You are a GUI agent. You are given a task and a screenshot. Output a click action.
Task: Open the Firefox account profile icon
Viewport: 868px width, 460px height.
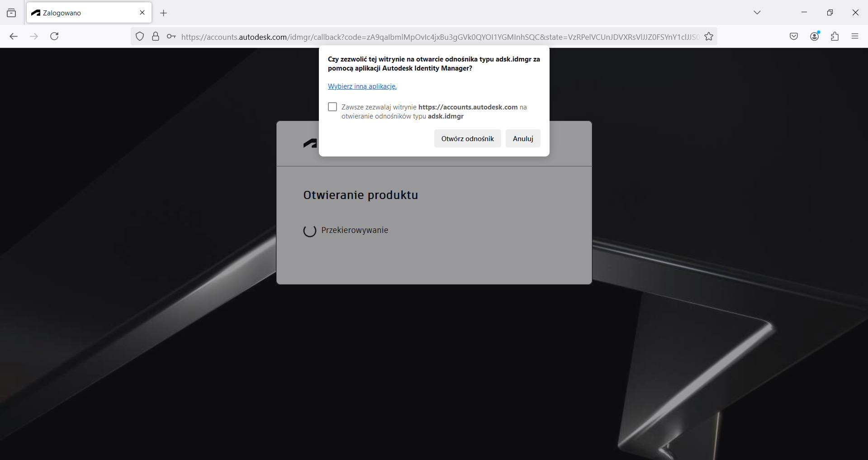coord(815,37)
